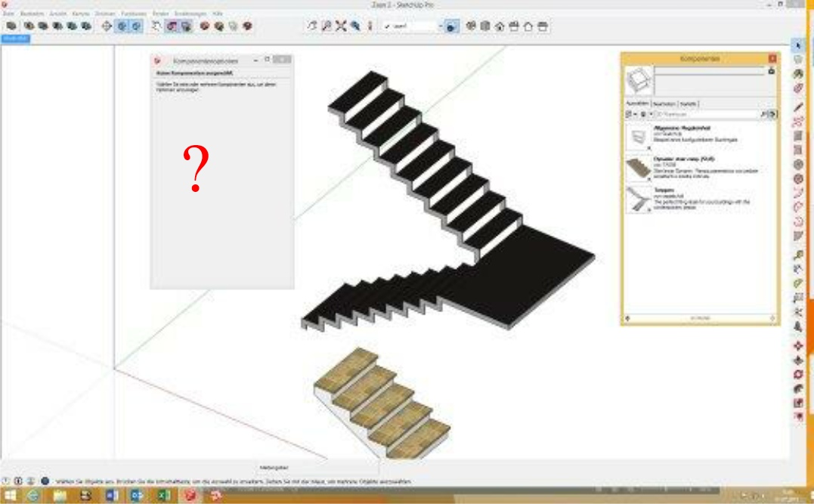Activate the Zoom Extents tool in top toolbar

[x=341, y=26]
